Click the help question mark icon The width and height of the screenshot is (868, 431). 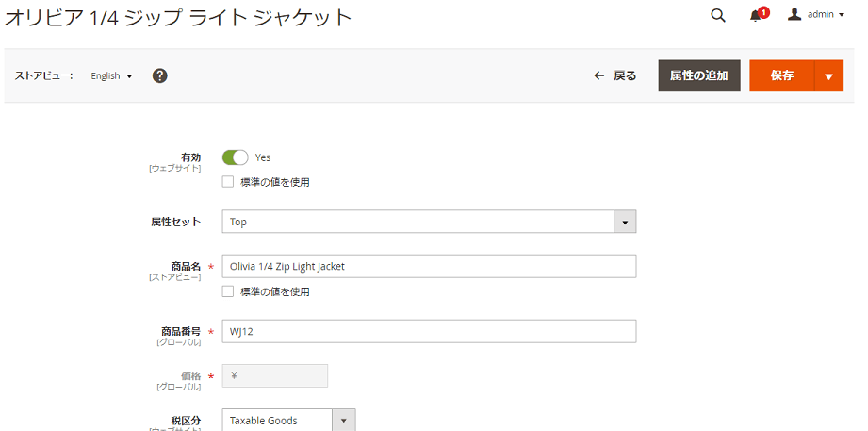[x=159, y=75]
